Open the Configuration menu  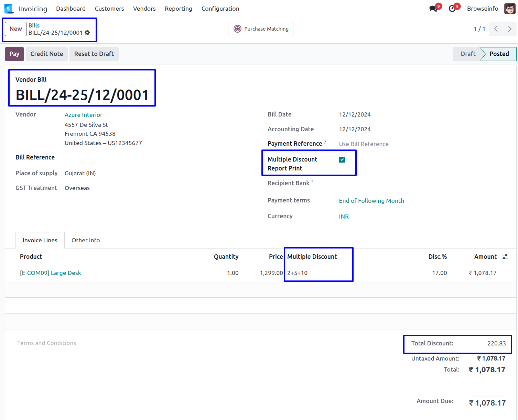point(220,9)
